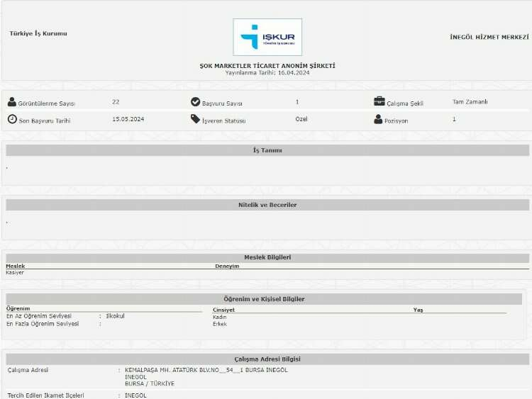Viewport: 532px width, 399px height.
Task: Click the Kadın gender entry
Action: pyautogui.click(x=220, y=317)
